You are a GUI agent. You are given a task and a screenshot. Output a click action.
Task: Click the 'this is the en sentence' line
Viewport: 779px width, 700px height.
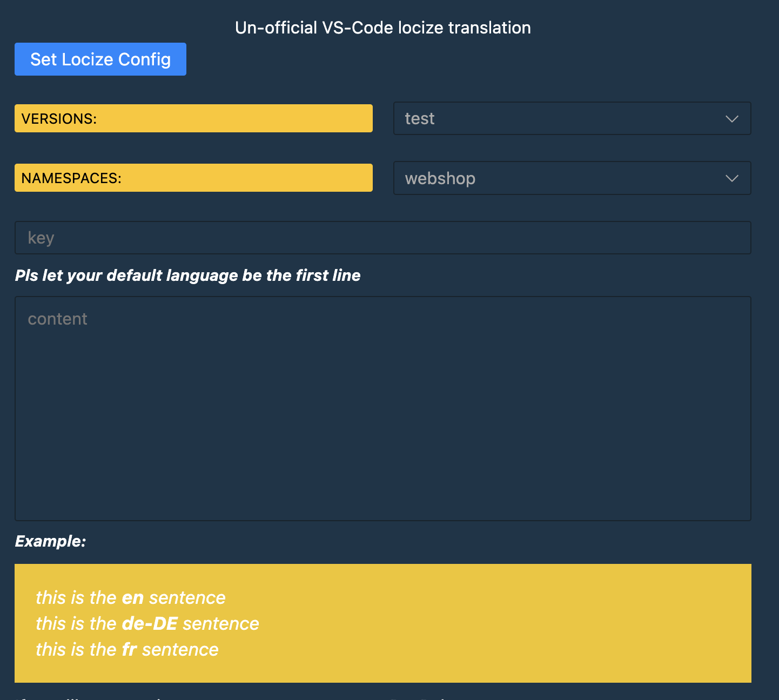[131, 598]
